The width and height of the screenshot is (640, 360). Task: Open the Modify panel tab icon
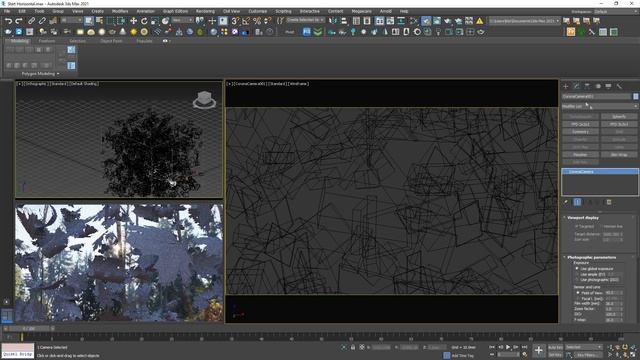[x=576, y=86]
